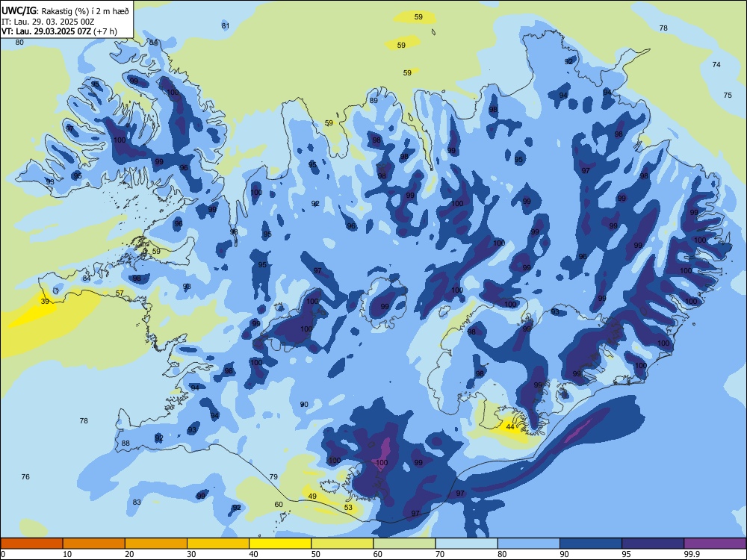Click the '40' legend scale label
747x560 pixels.
tap(254, 554)
